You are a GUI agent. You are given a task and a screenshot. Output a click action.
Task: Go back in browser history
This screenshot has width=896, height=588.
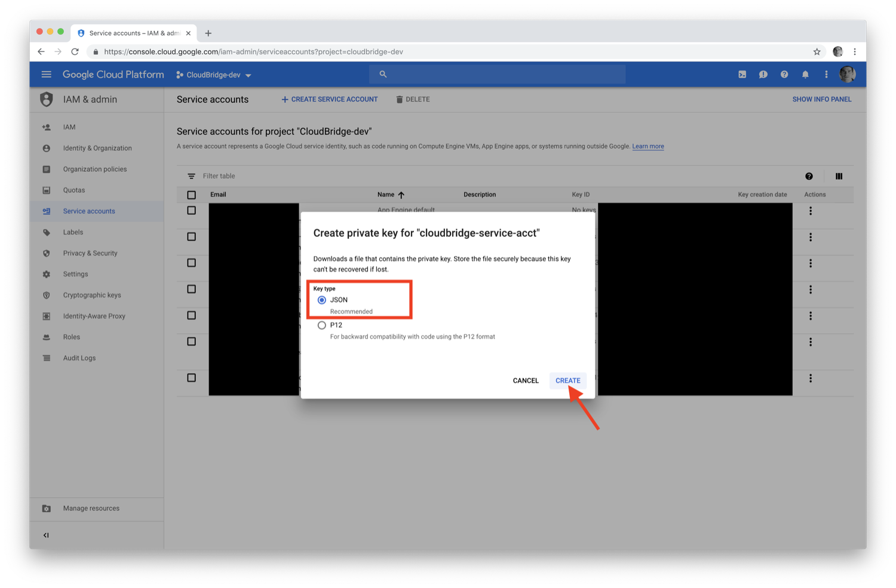pos(41,52)
